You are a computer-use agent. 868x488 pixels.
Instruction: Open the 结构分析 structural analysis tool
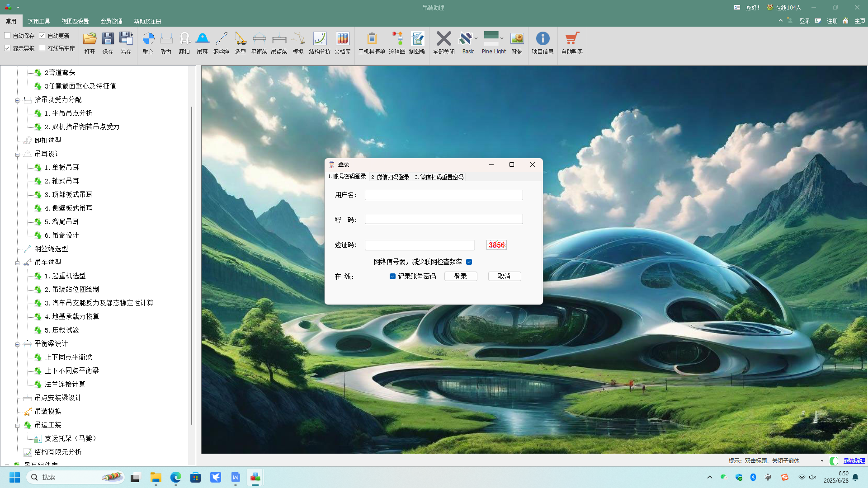pos(320,39)
